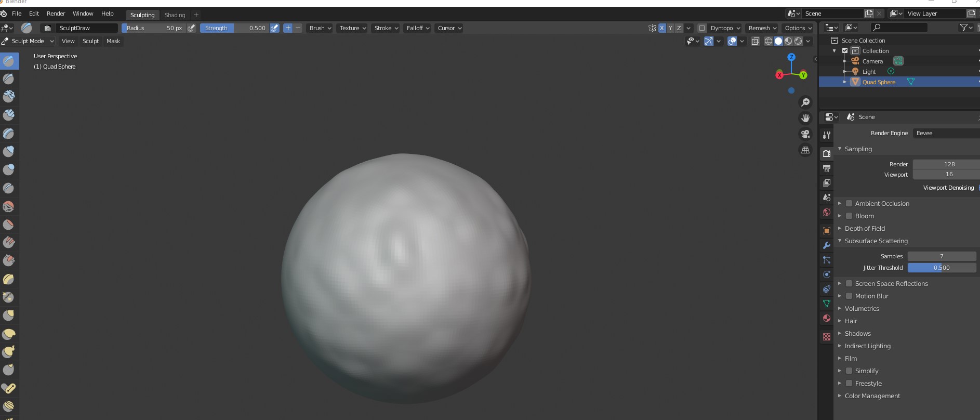Click the Mask menu button

pos(113,41)
